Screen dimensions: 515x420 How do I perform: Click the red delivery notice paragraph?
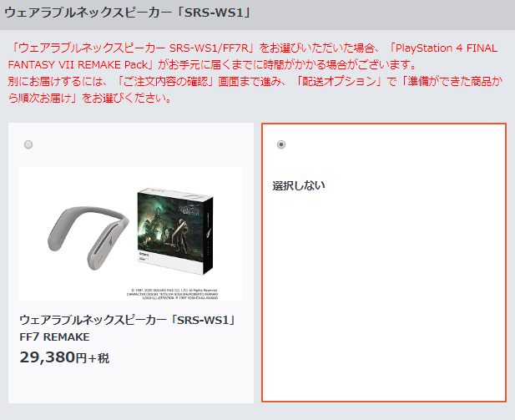(x=255, y=73)
